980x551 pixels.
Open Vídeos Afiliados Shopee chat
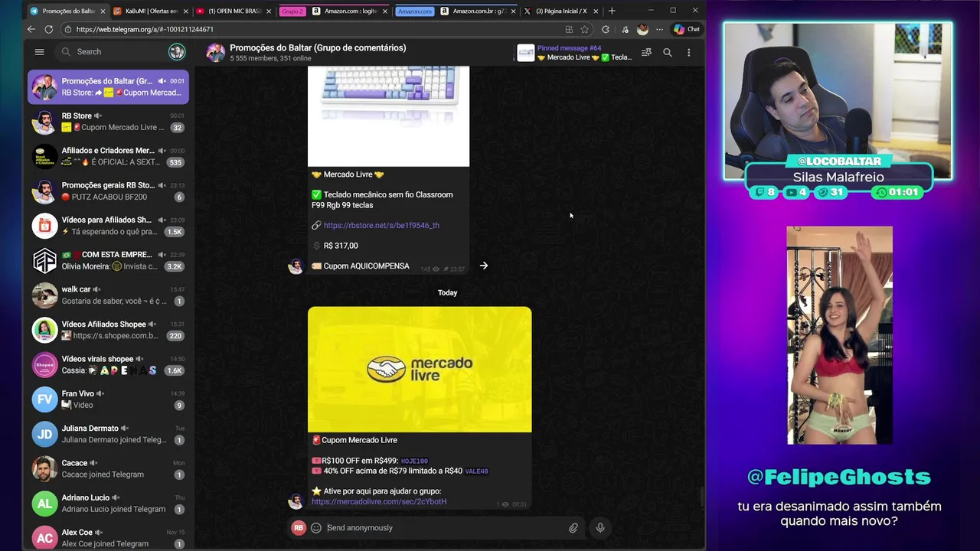108,330
